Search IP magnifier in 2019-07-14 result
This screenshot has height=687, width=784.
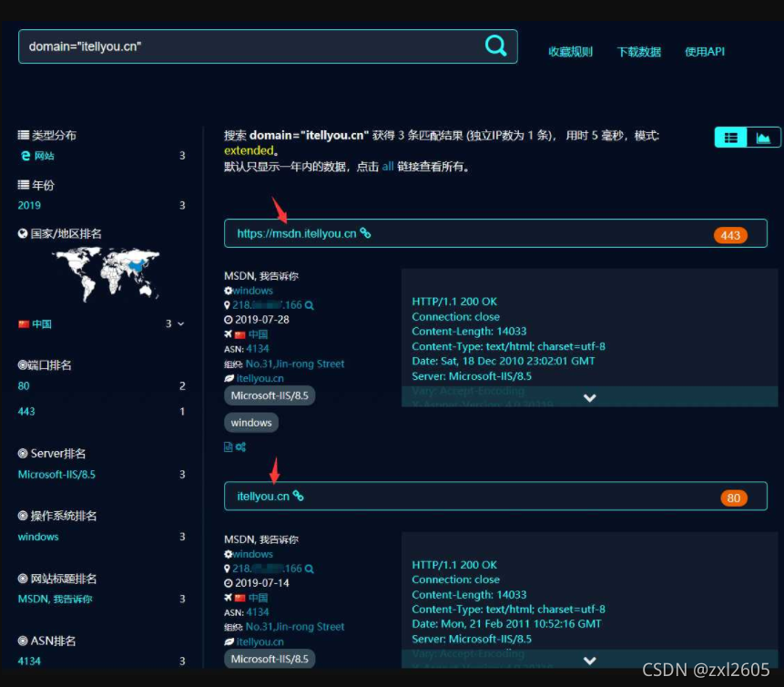310,569
